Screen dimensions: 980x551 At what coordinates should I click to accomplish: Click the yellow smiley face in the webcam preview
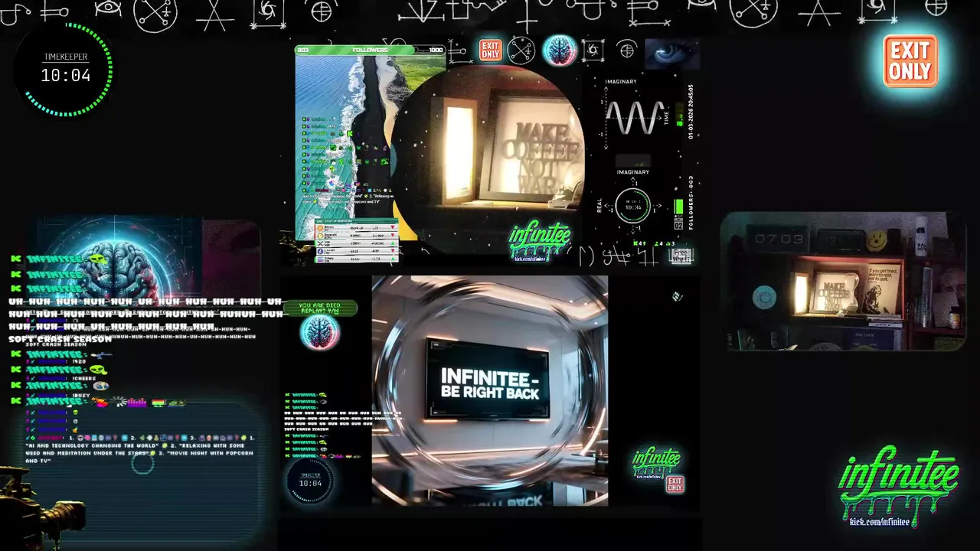877,241
